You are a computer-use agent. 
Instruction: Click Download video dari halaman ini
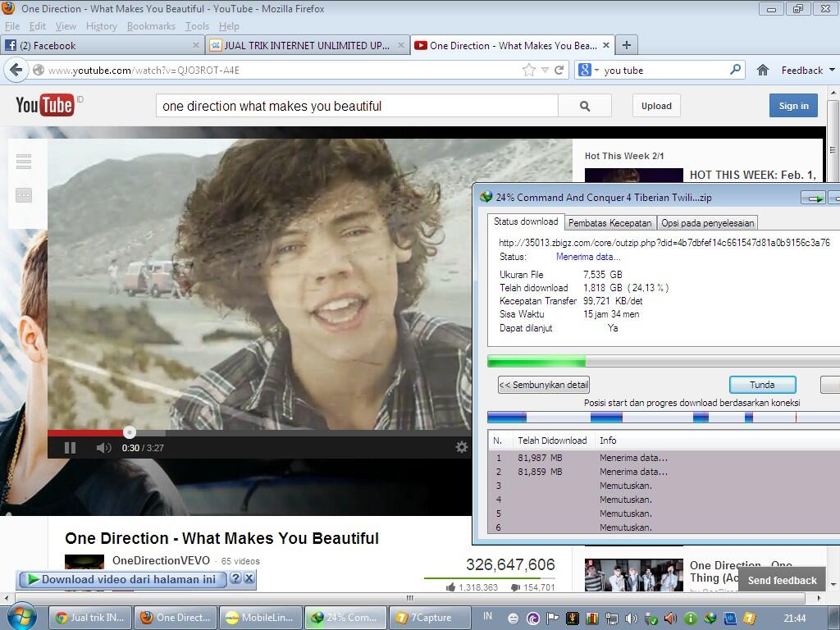(x=123, y=579)
